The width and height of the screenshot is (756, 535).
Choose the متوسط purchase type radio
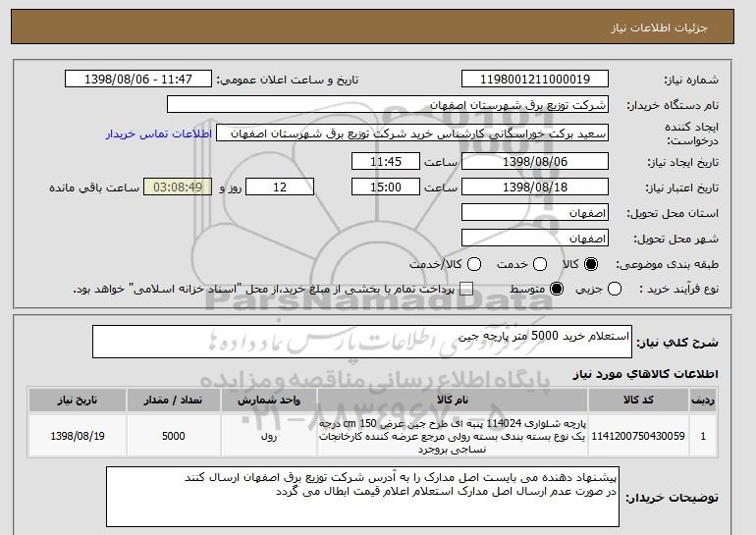tap(557, 290)
